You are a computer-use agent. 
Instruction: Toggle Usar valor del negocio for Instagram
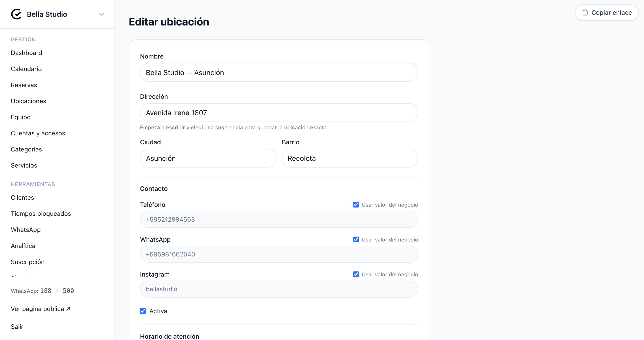(356, 274)
